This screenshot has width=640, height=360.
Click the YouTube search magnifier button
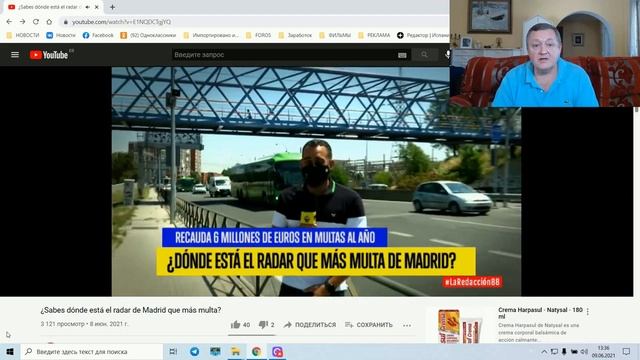[x=424, y=55]
